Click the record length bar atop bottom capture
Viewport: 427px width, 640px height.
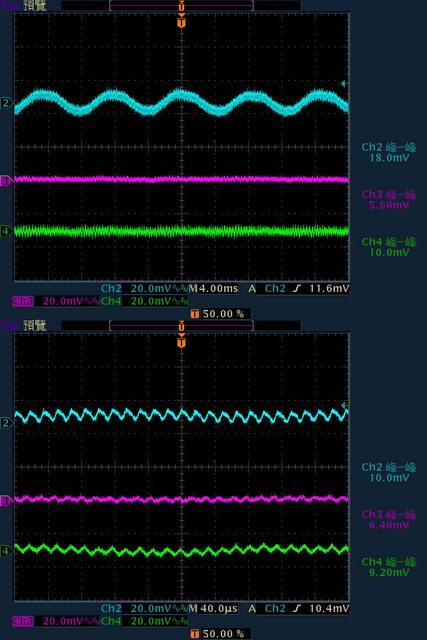tap(181, 325)
